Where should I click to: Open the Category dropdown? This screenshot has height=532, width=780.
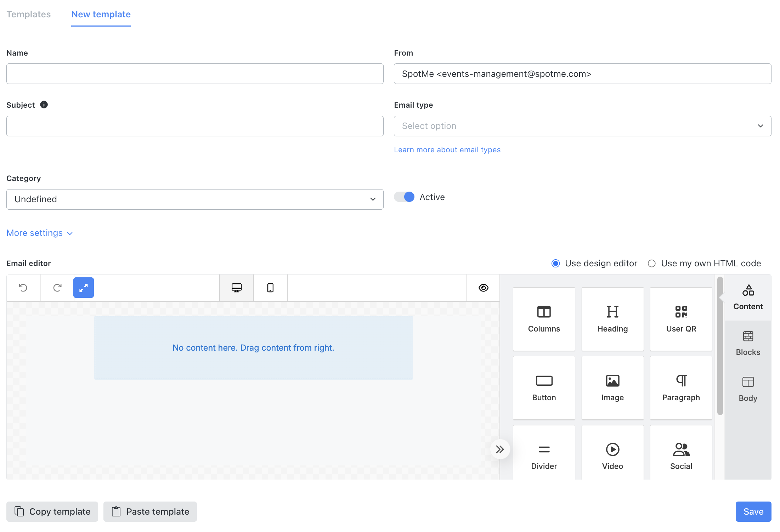click(x=195, y=199)
